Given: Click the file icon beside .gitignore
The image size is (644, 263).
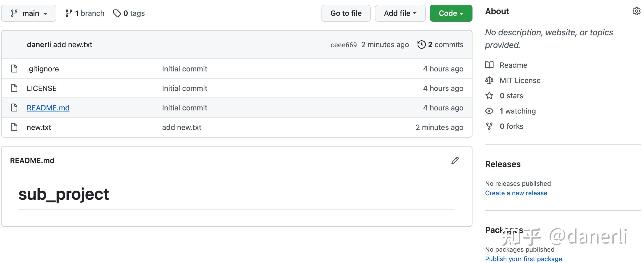Looking at the screenshot, I should tap(14, 69).
